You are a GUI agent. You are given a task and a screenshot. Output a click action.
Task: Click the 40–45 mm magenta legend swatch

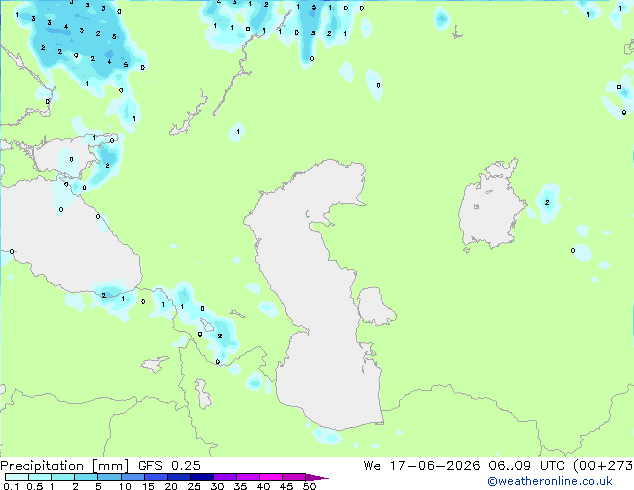pyautogui.click(x=271, y=477)
